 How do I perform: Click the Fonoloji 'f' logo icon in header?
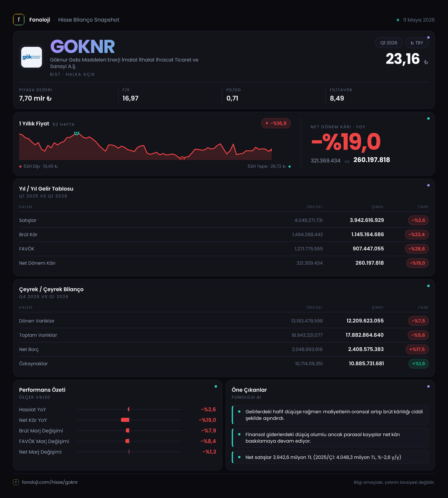(19, 20)
